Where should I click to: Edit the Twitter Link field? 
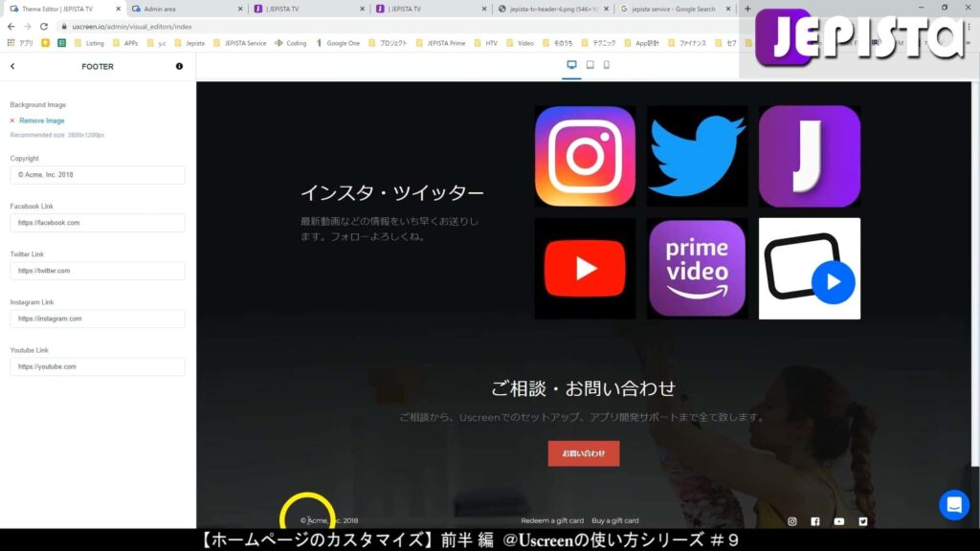[98, 271]
